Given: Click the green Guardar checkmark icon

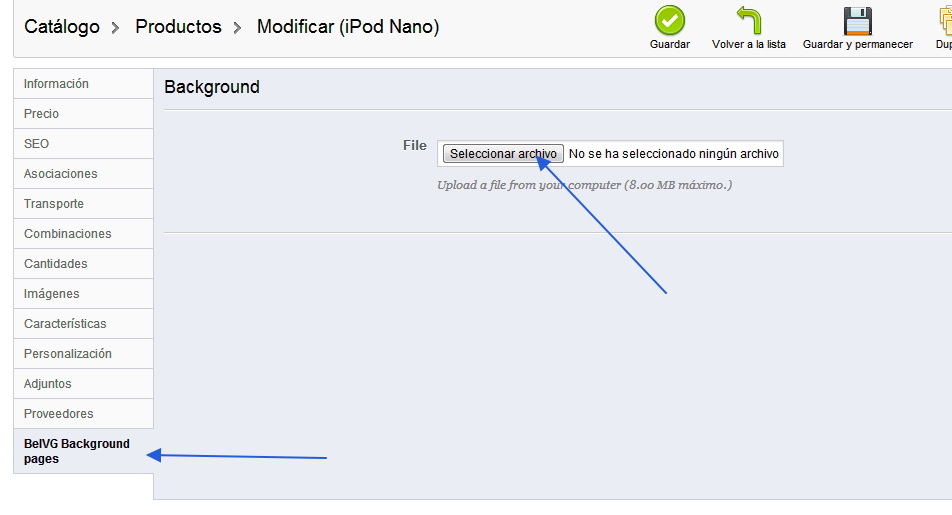Looking at the screenshot, I should 670,21.
